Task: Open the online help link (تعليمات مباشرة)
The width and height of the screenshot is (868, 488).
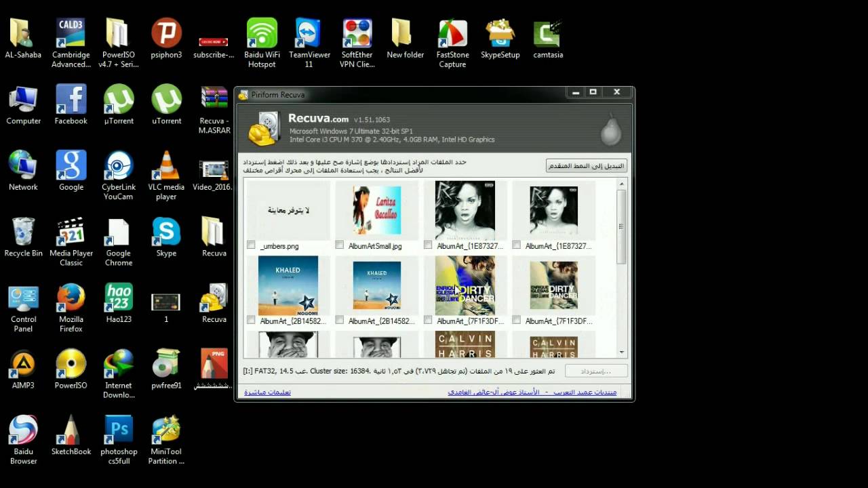Action: (x=267, y=392)
